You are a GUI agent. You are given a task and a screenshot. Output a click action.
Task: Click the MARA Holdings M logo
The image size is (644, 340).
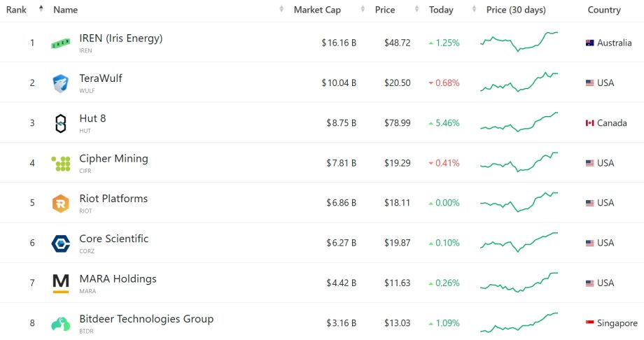point(61,283)
